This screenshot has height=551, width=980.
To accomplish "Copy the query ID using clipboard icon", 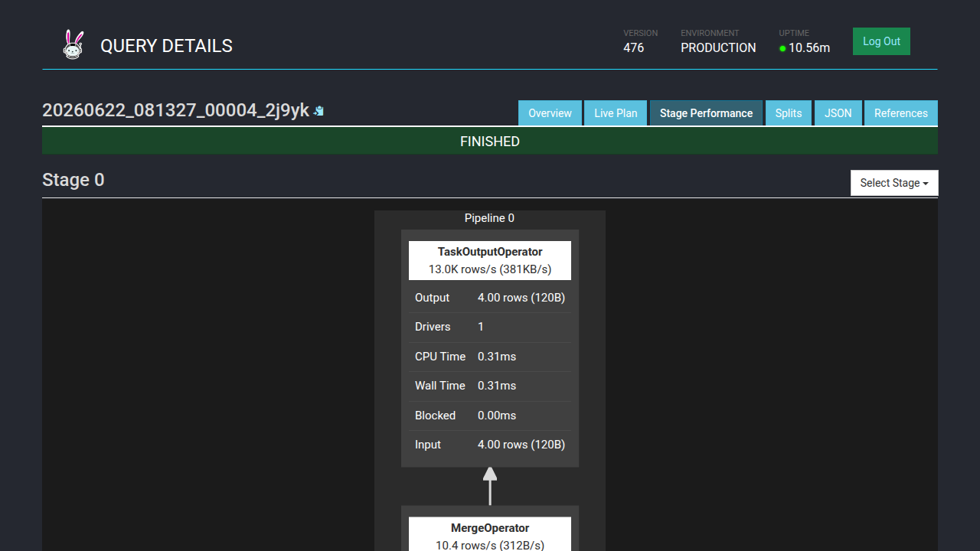I will (x=319, y=111).
